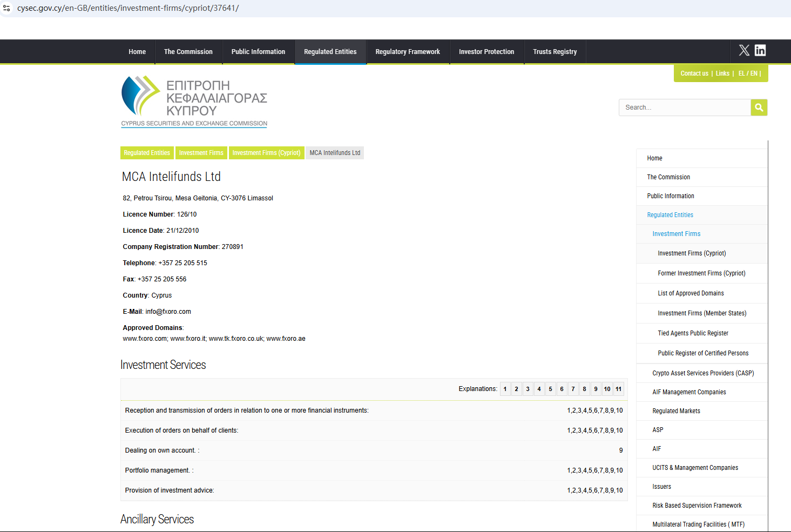Show explanation number 3
Image resolution: width=791 pixels, height=532 pixels.
(x=528, y=389)
